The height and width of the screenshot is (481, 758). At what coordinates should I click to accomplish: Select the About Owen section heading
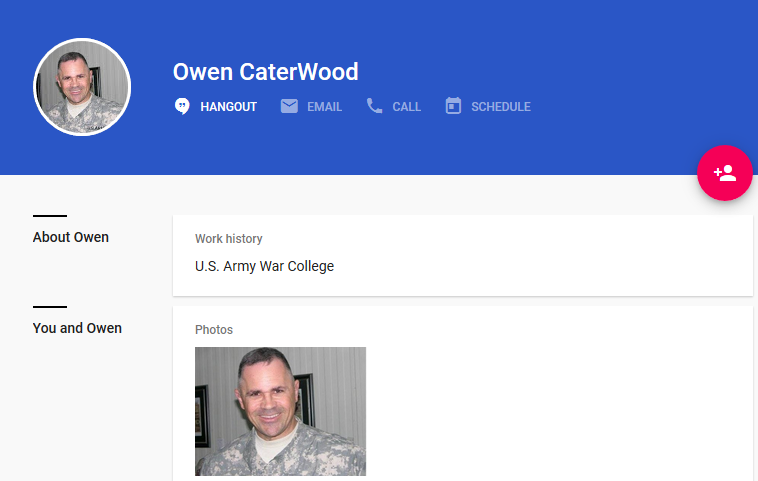(71, 237)
